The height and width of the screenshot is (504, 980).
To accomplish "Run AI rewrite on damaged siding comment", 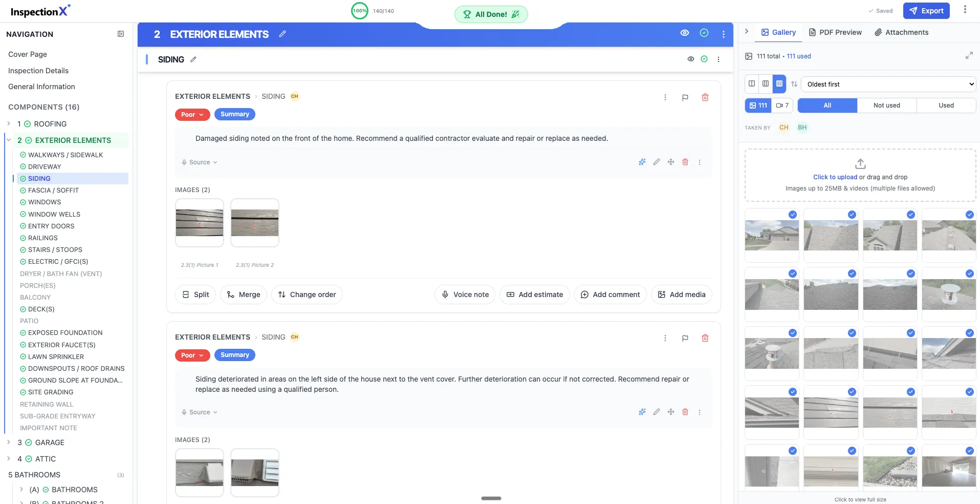I will click(642, 162).
